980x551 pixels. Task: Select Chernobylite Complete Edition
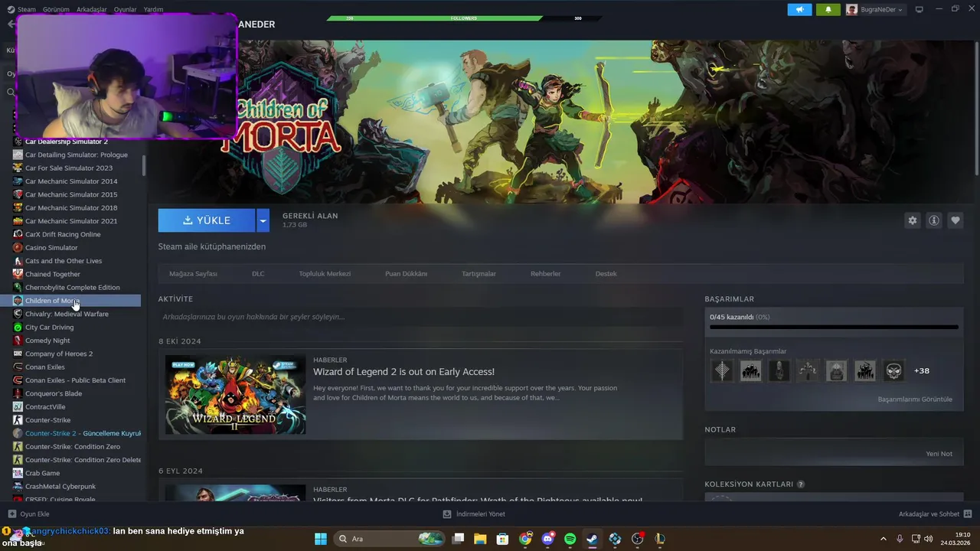(x=72, y=288)
